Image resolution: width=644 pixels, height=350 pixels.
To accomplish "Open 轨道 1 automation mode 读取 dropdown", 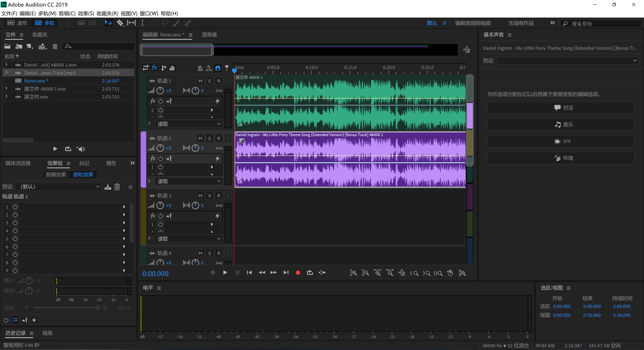I will [x=189, y=124].
